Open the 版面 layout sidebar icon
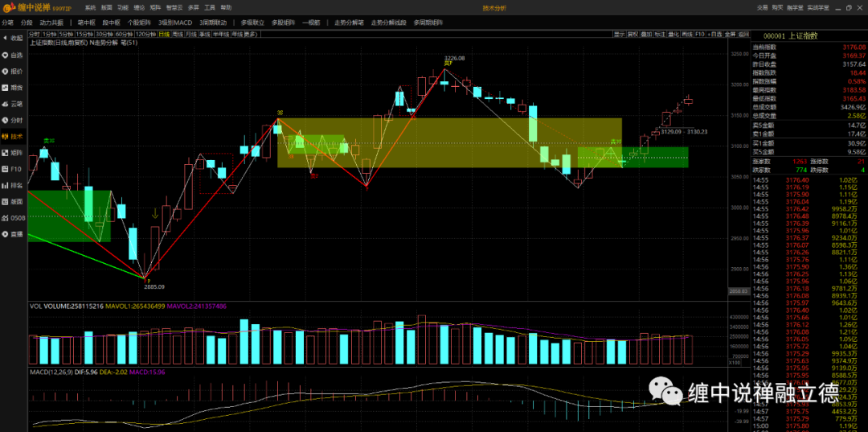The height and width of the screenshot is (432, 868). [14, 202]
